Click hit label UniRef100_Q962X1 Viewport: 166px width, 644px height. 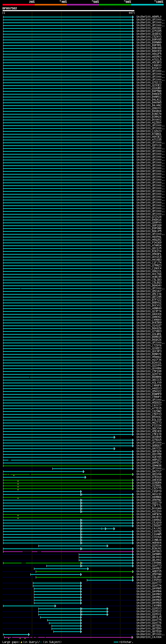tap(149, 271)
